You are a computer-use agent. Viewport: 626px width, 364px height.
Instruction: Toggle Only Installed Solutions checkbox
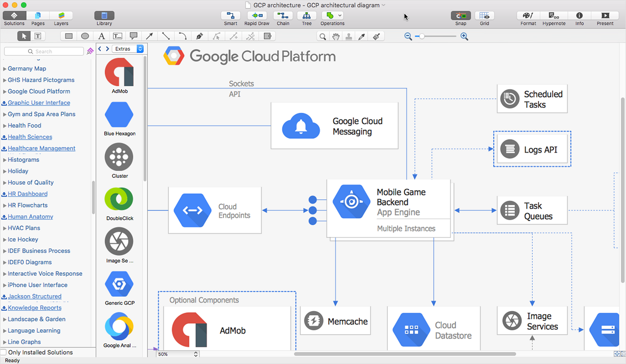coord(4,352)
